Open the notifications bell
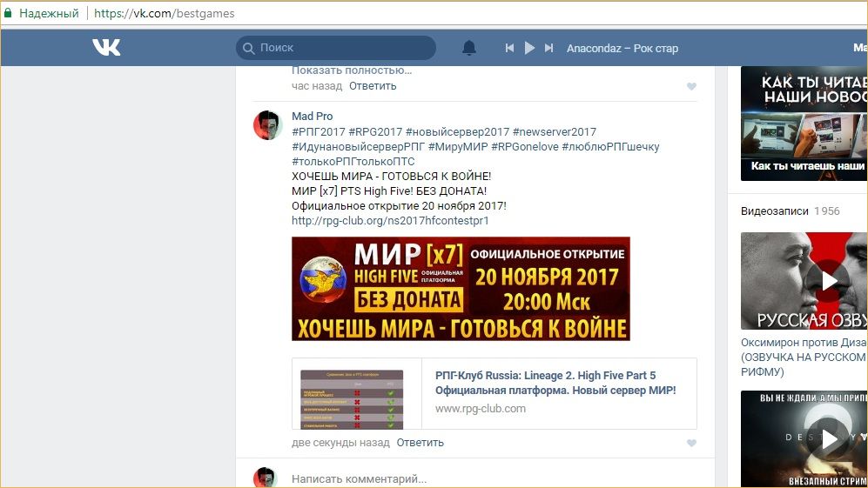The width and height of the screenshot is (868, 488). (x=469, y=48)
